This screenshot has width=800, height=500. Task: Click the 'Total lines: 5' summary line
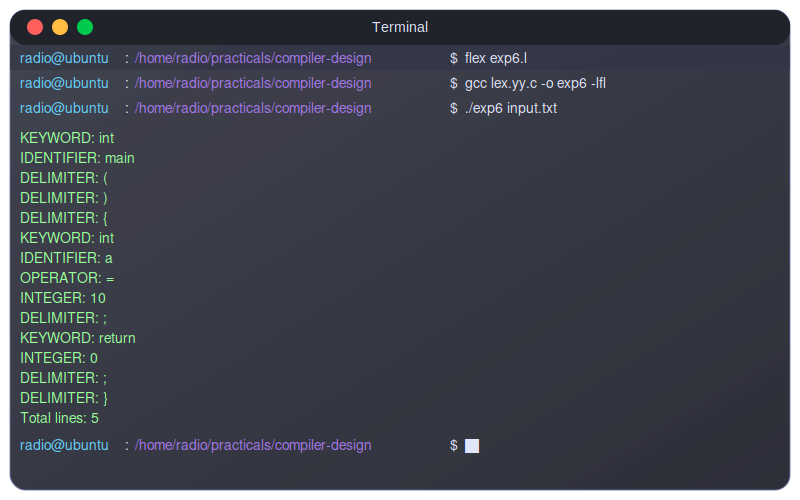click(x=59, y=418)
